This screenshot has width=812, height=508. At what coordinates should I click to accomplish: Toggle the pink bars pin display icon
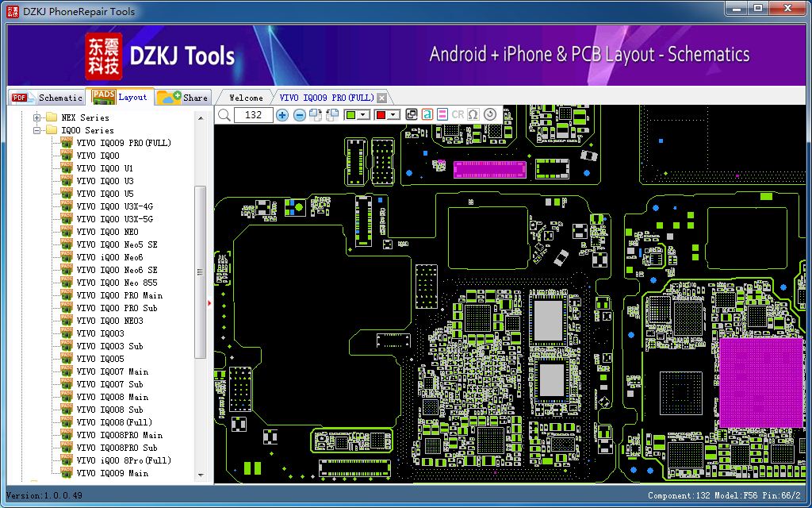pyautogui.click(x=442, y=114)
